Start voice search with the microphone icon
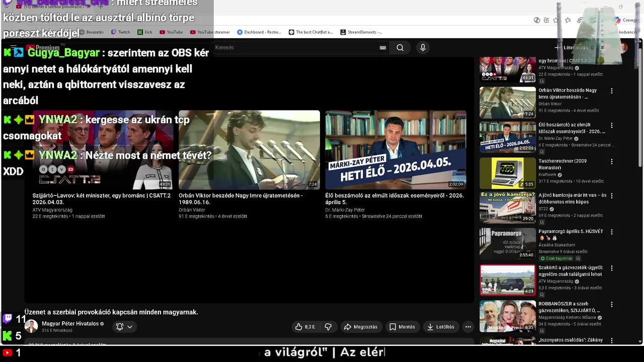 point(423,48)
